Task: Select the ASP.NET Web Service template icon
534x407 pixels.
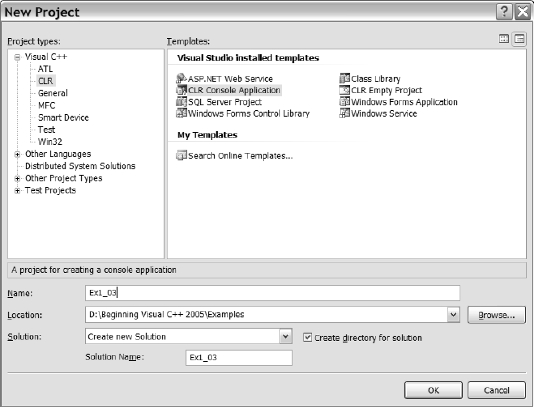Action: (x=181, y=79)
